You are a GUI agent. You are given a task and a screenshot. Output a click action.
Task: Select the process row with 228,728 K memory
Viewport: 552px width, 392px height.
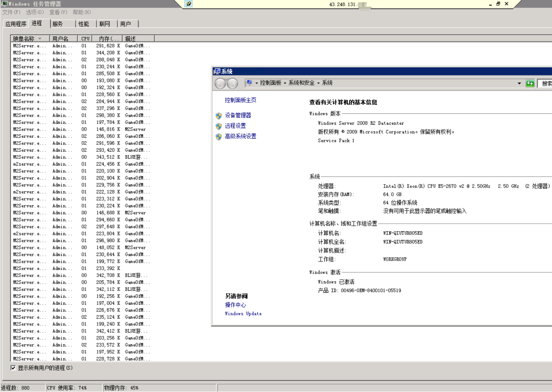pos(82,359)
